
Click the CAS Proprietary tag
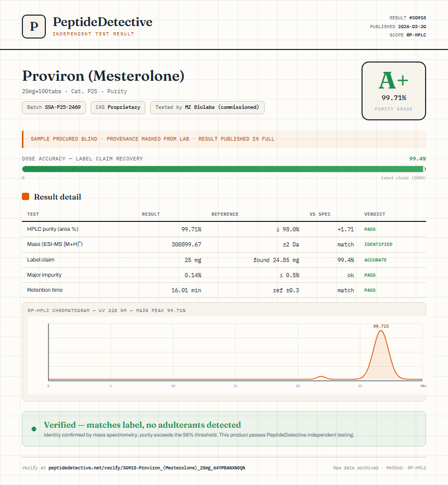point(118,107)
